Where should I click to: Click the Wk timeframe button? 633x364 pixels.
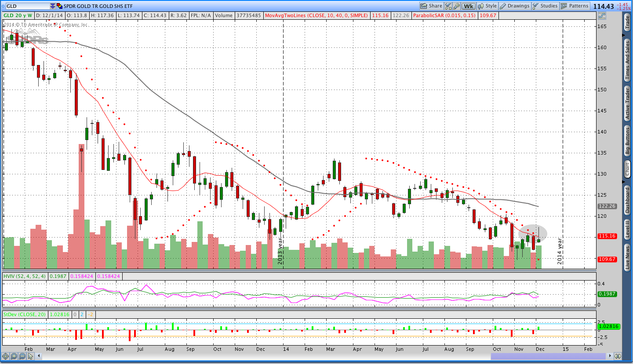point(469,6)
